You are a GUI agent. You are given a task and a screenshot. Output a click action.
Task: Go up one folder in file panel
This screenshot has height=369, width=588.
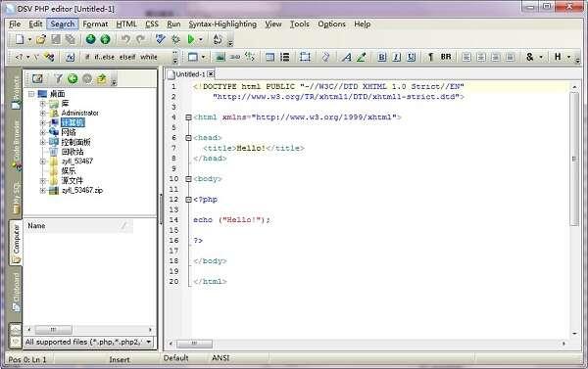pos(102,78)
